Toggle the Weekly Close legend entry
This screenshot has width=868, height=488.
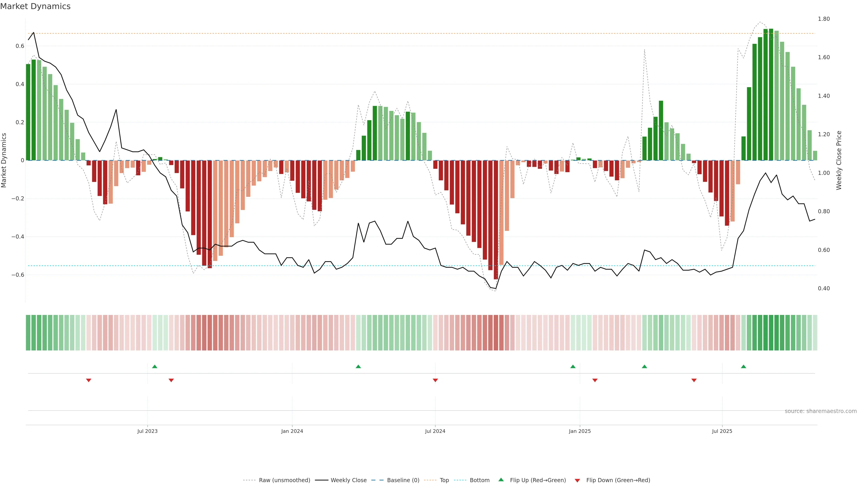348,480
